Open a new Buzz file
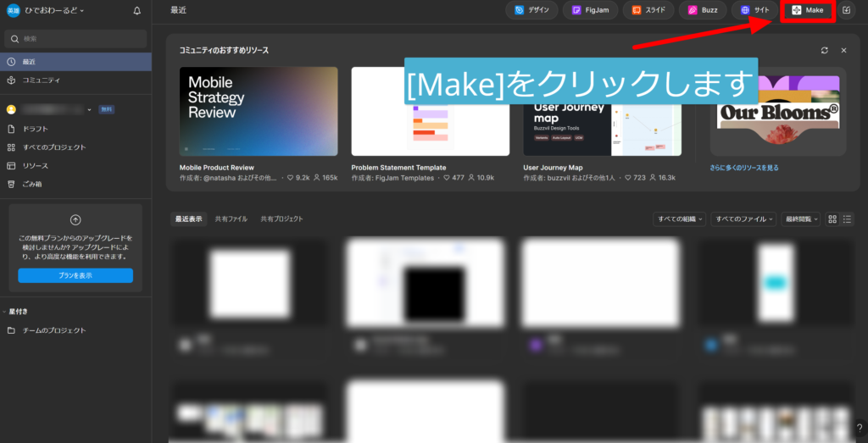 (704, 10)
